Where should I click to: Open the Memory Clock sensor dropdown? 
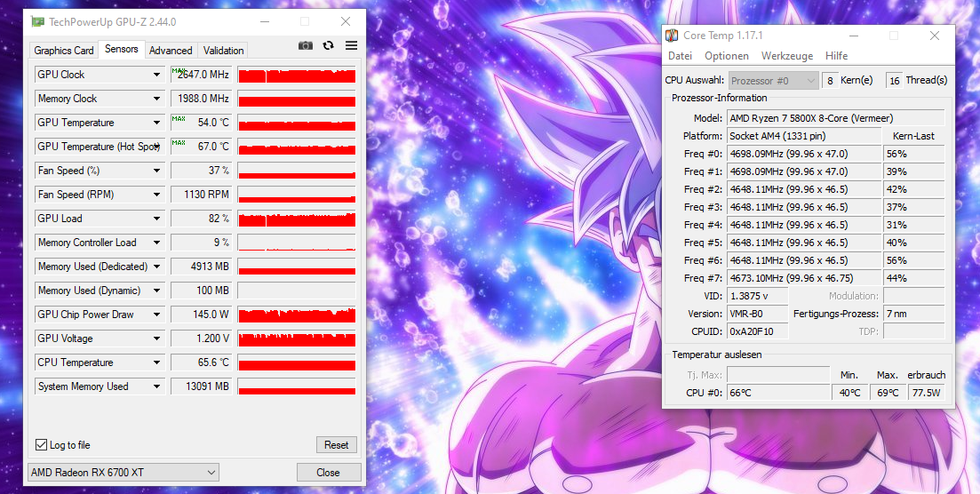(x=157, y=99)
